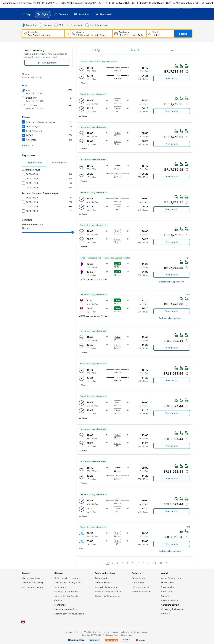Click the price help icon beside BRL8,039.28
214x644 pixels.
187,537
